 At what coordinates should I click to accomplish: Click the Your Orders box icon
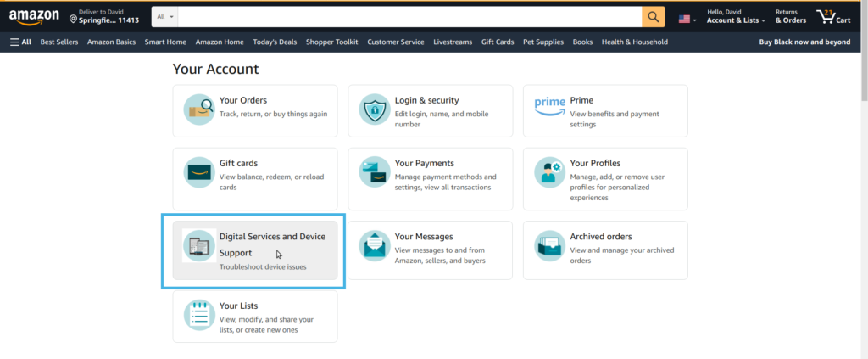click(x=199, y=109)
